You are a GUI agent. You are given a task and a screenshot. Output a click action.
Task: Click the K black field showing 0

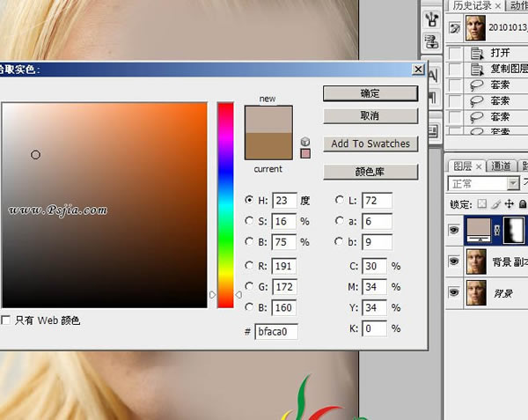tap(375, 328)
